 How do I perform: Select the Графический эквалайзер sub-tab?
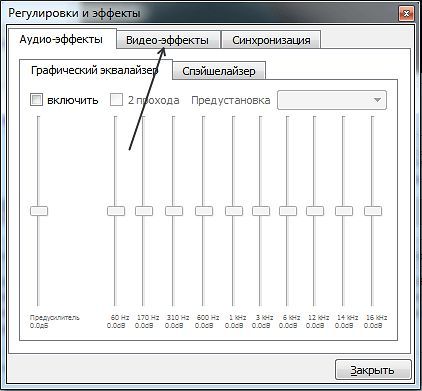(x=95, y=70)
